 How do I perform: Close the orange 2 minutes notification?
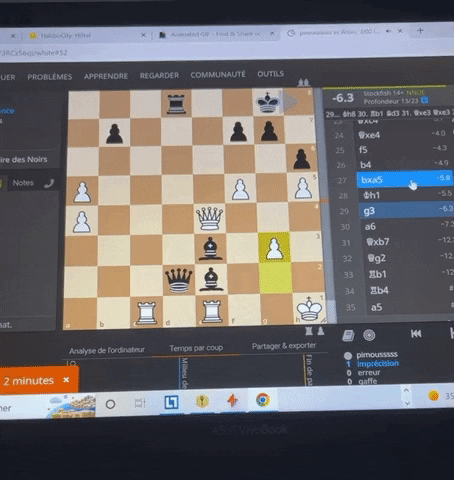tap(66, 380)
